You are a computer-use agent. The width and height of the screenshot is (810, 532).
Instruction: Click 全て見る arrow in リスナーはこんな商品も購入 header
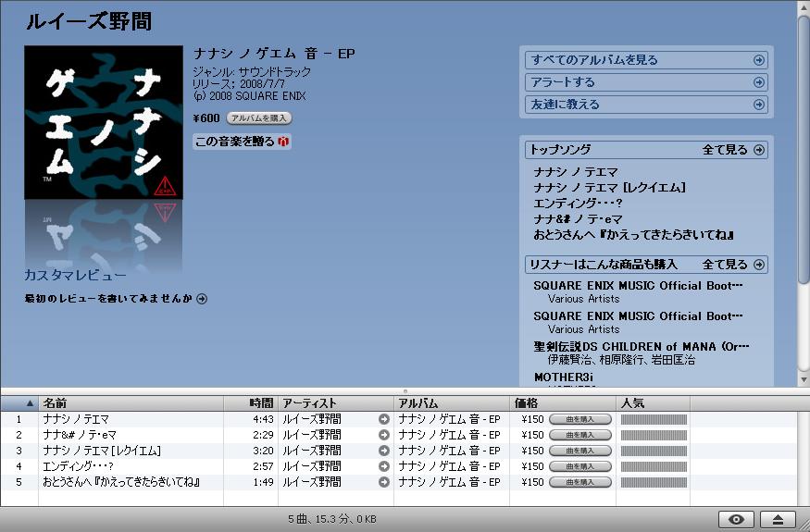click(x=758, y=265)
